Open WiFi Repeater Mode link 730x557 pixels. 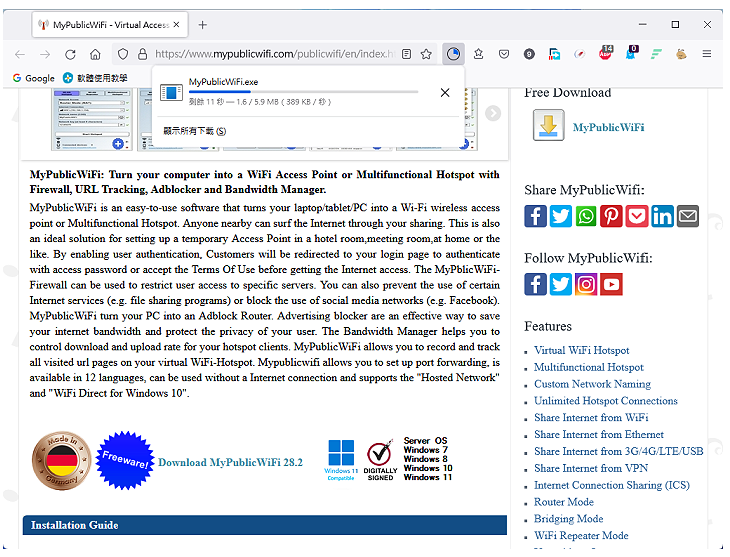click(581, 535)
